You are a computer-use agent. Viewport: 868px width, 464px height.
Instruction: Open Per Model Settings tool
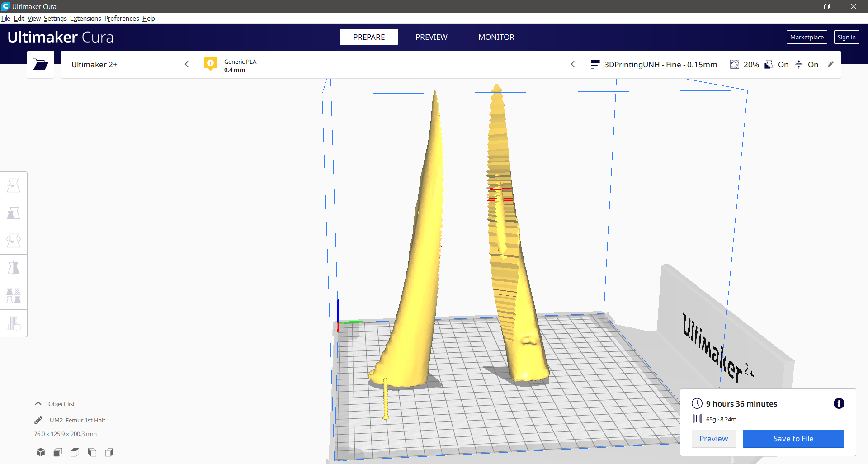tap(14, 296)
